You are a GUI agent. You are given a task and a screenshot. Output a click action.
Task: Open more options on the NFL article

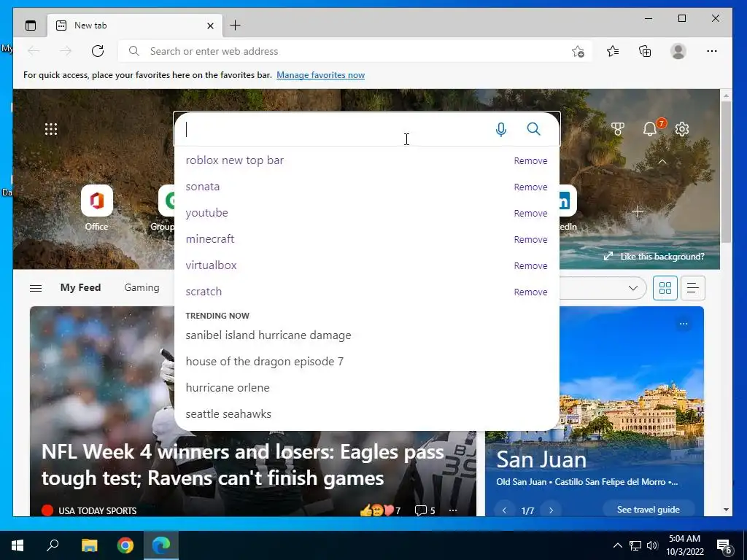(x=453, y=510)
